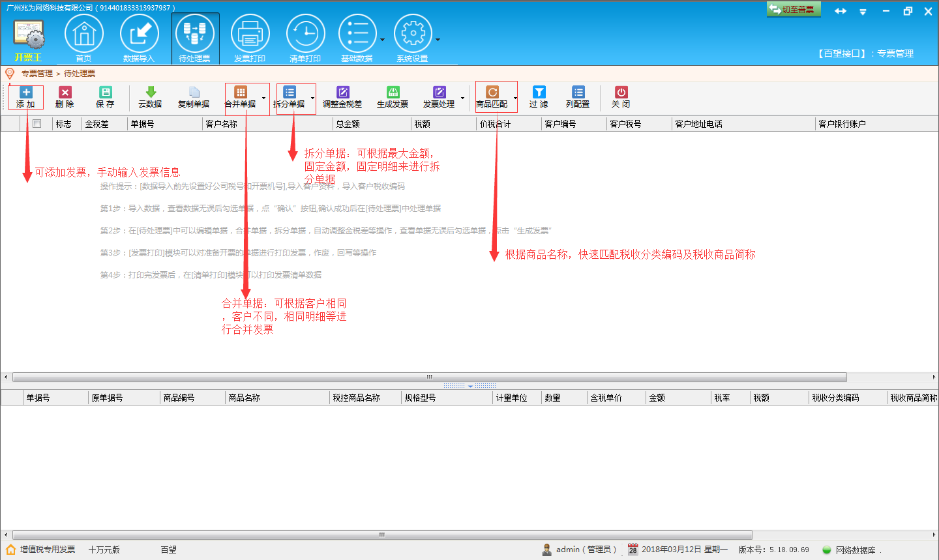
Task: Toggle the select-all checkbox in table header
Action: (x=37, y=124)
